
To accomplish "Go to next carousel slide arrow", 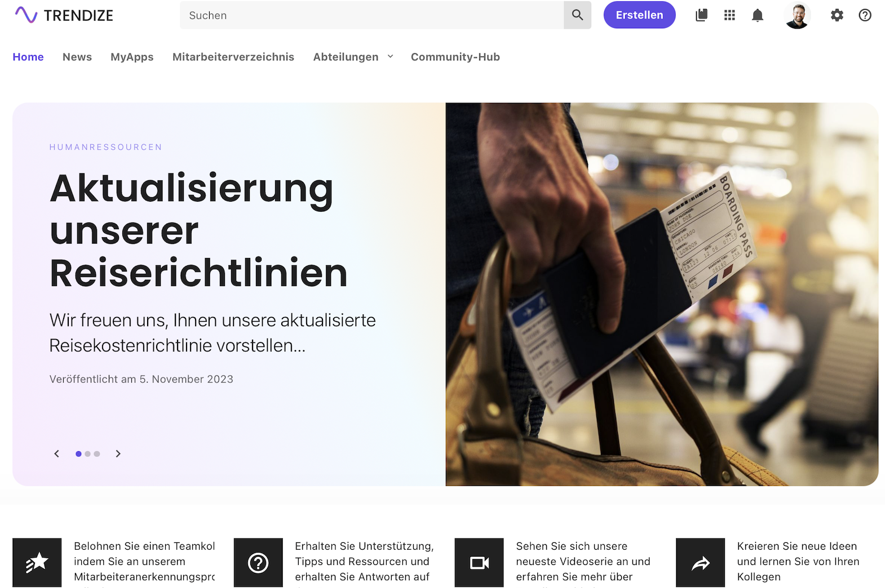I will click(x=118, y=454).
